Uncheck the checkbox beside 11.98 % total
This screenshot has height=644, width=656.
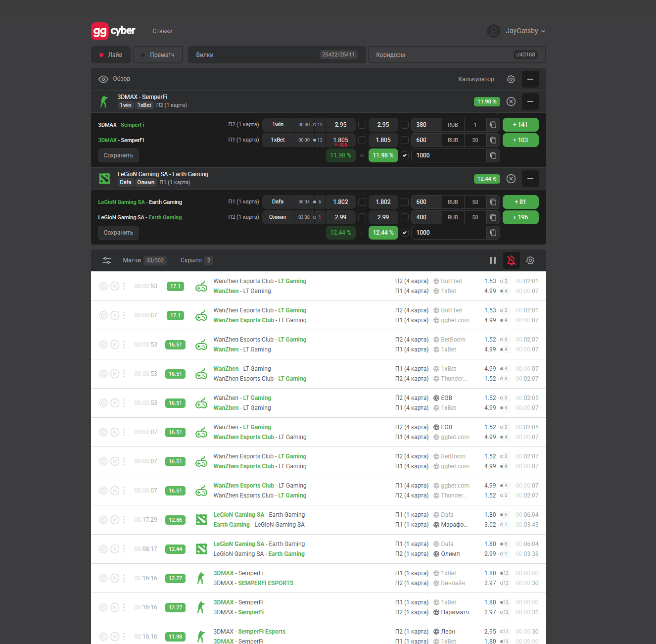click(405, 155)
